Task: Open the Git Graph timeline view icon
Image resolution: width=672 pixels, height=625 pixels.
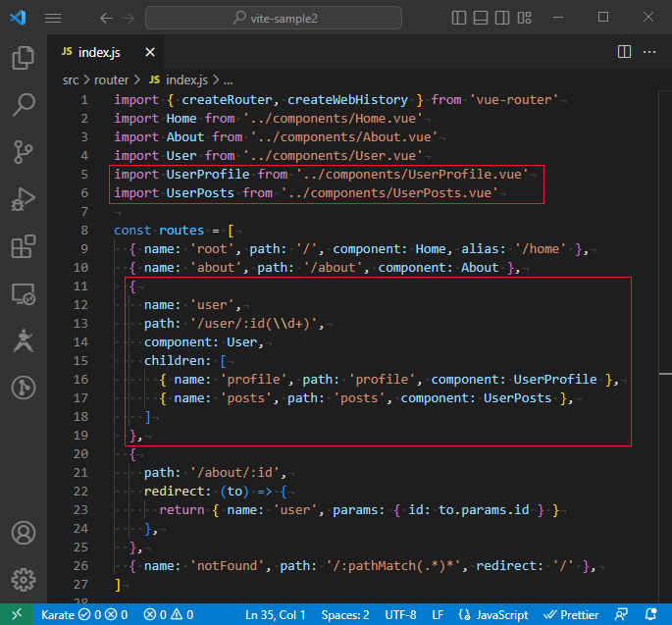Action: point(24,388)
